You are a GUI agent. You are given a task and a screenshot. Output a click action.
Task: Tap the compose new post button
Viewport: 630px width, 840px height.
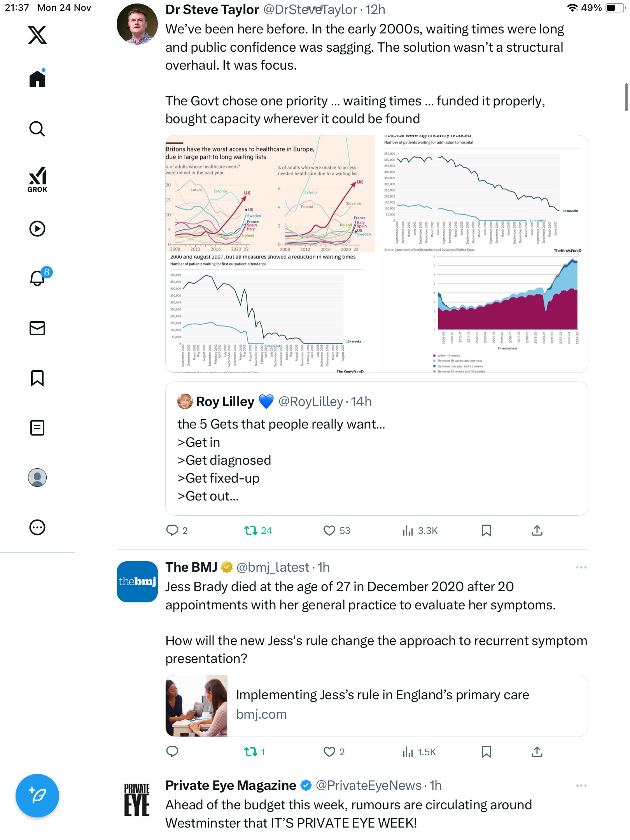[x=37, y=796]
